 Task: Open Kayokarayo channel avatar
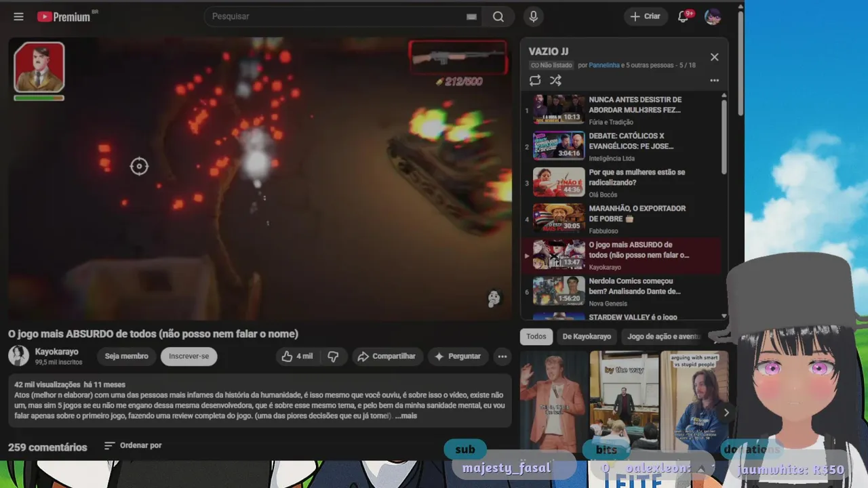coord(18,356)
